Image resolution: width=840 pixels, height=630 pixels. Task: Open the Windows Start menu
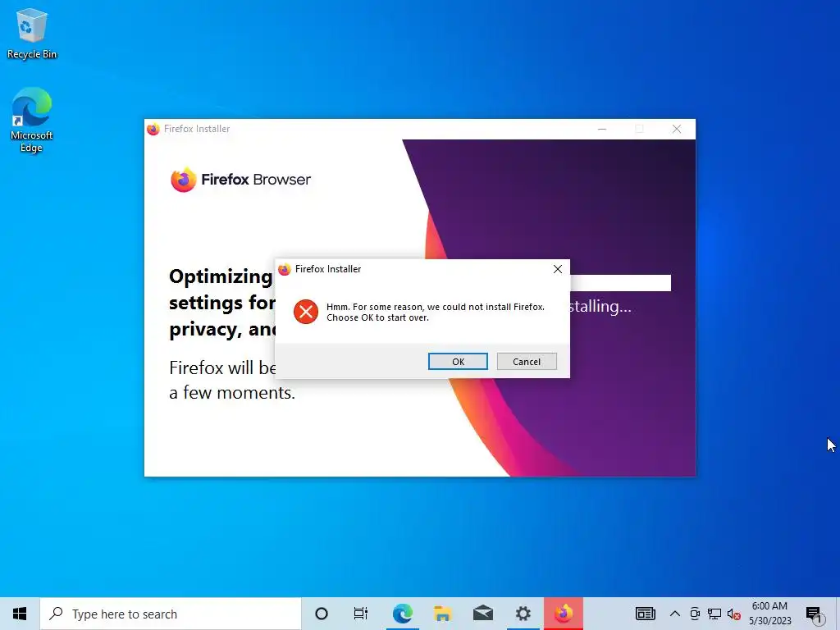(20, 614)
